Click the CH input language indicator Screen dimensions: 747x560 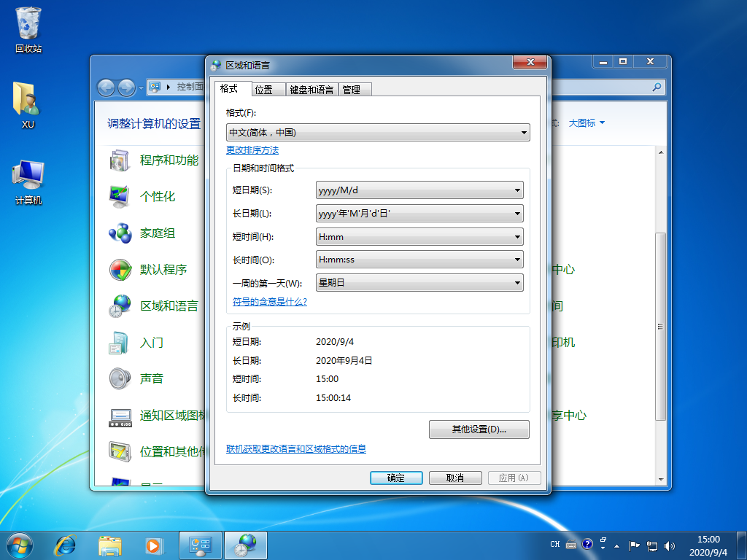(555, 544)
